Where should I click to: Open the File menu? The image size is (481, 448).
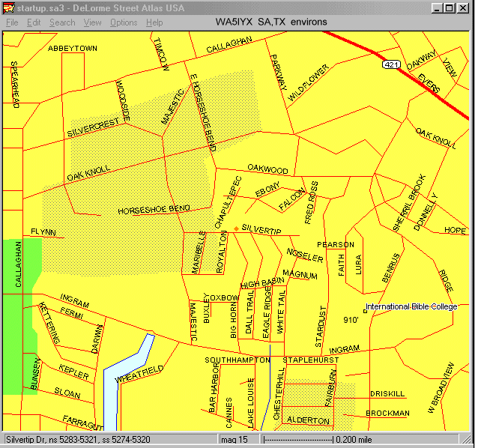pos(12,22)
